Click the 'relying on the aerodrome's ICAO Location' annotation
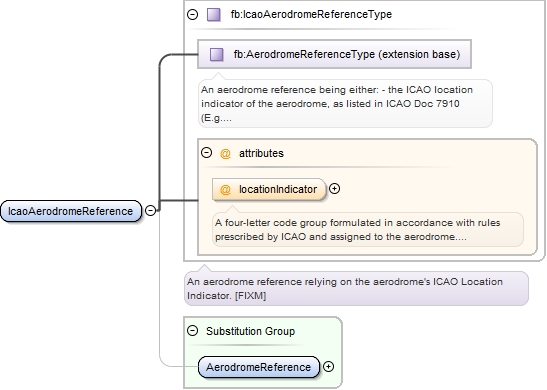 [356, 288]
